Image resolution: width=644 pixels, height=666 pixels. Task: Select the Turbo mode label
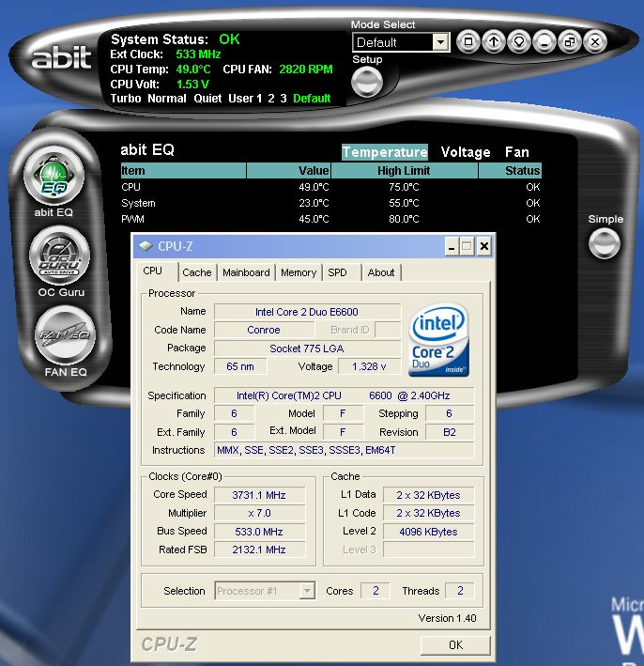tap(126, 99)
